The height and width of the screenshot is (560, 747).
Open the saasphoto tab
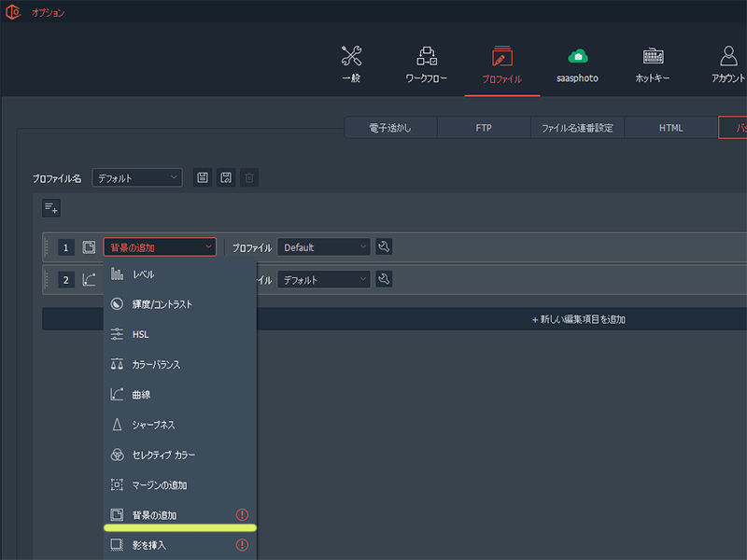[578, 64]
